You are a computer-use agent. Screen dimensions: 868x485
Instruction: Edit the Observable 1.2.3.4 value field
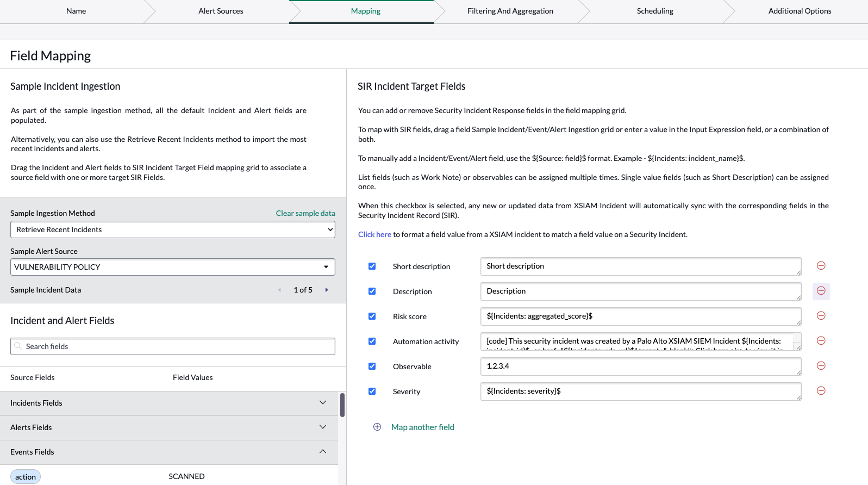tap(641, 366)
